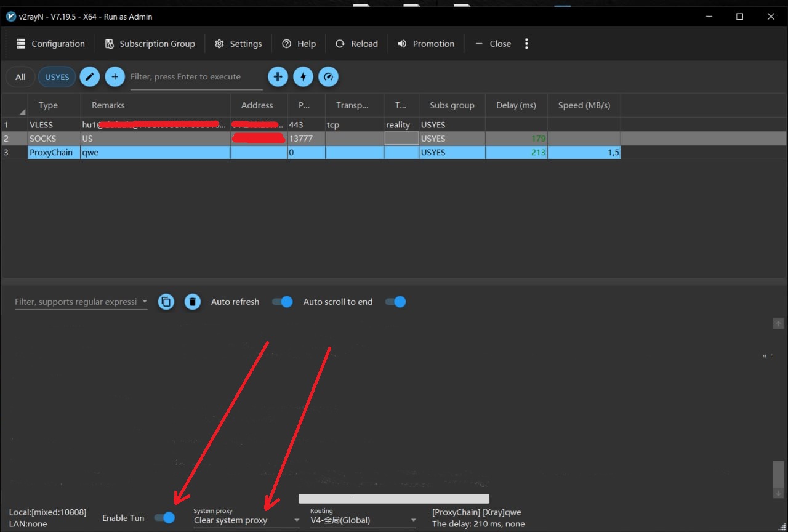Copy log with the copy icon
The image size is (788, 532).
click(x=166, y=302)
